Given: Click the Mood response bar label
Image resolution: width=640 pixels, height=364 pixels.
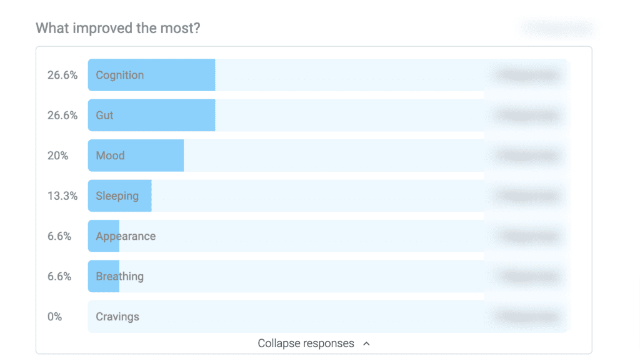Looking at the screenshot, I should pyautogui.click(x=110, y=155).
